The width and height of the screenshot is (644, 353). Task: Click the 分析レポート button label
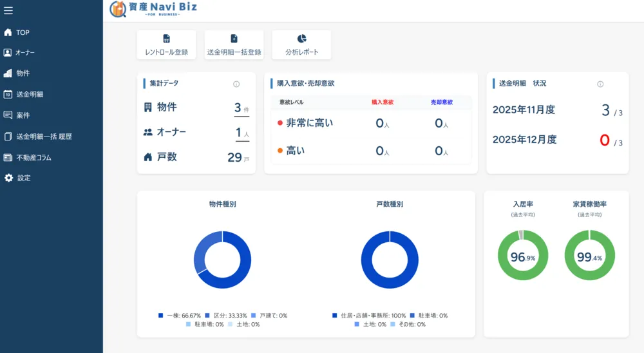pos(302,52)
